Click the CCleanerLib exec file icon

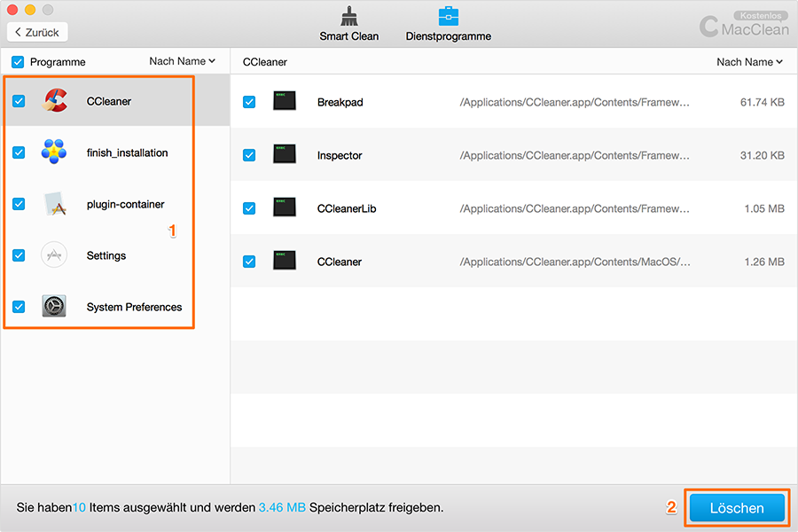[x=285, y=207]
